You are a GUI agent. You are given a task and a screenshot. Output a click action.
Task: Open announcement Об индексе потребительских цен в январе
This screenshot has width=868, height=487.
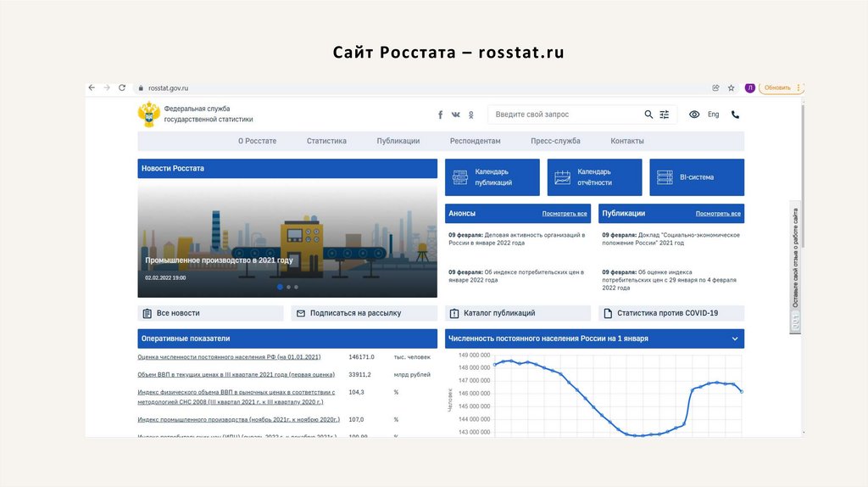coord(516,276)
